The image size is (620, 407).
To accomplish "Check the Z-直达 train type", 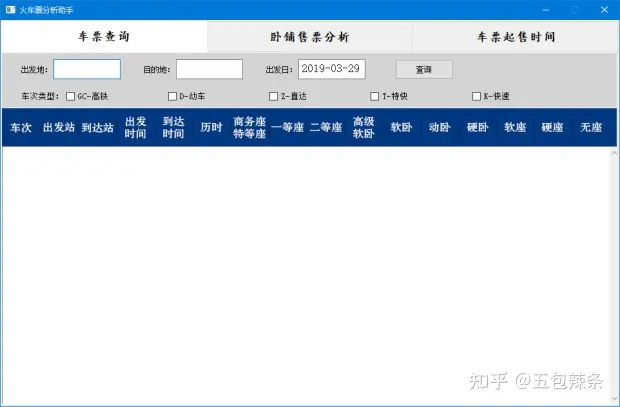I will tap(273, 97).
